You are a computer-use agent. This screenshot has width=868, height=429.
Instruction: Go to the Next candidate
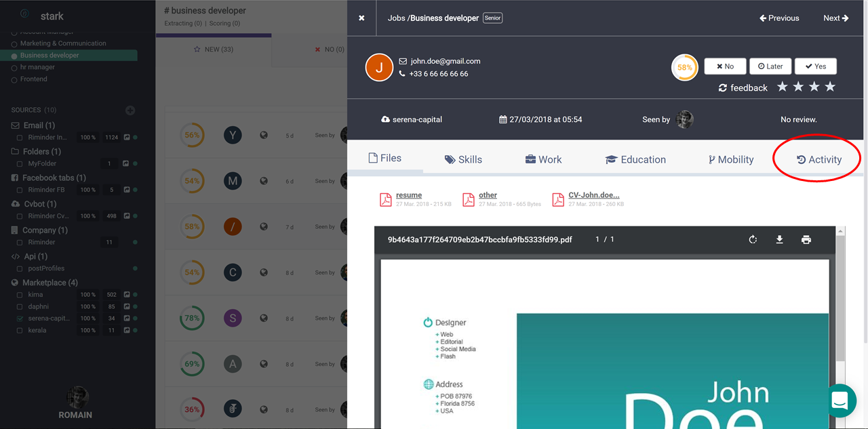(x=836, y=18)
